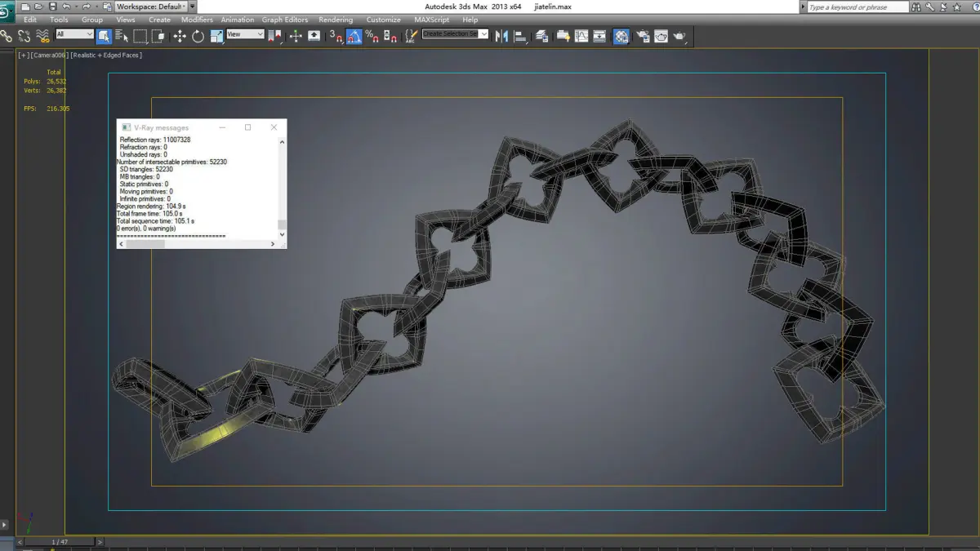Open the Rendering menu
The height and width of the screenshot is (551, 980).
click(336, 20)
